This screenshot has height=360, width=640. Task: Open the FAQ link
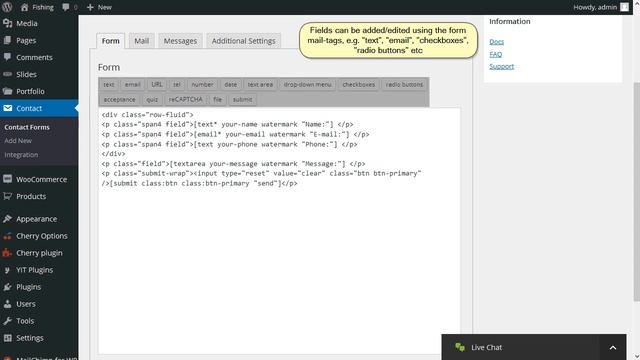tap(496, 54)
